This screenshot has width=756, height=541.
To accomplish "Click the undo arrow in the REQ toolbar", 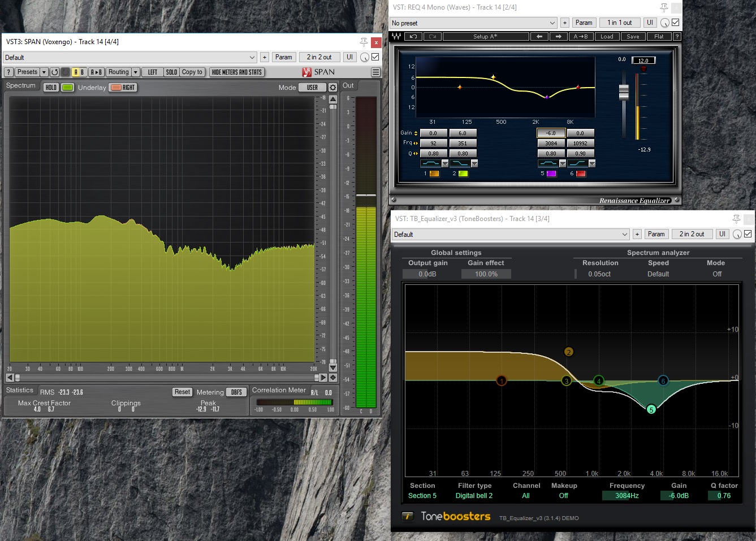I will 413,37.
